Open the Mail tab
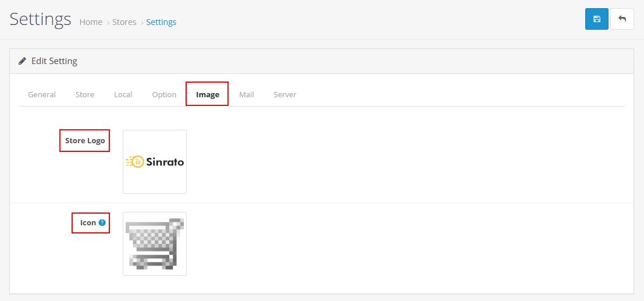The image size is (644, 301). click(247, 94)
